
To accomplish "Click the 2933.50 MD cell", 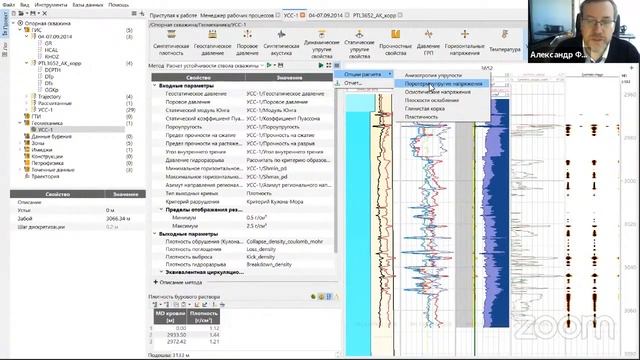I will coord(171,335).
